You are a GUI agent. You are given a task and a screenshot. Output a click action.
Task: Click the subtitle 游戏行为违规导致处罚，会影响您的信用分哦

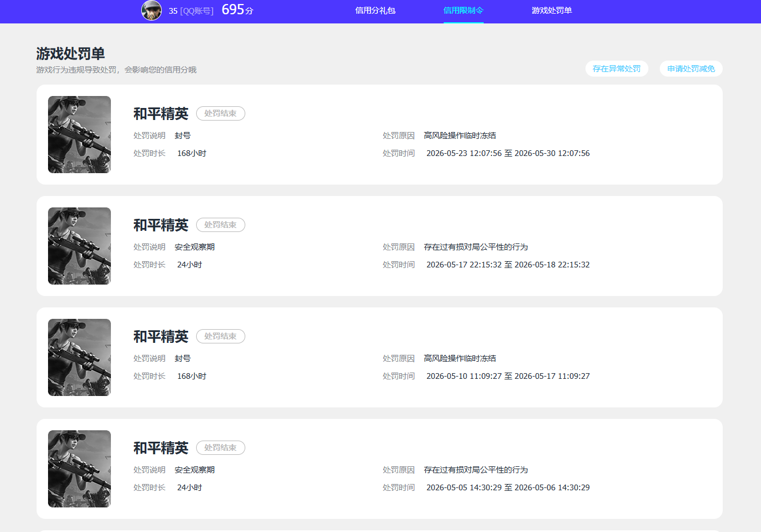pos(116,70)
